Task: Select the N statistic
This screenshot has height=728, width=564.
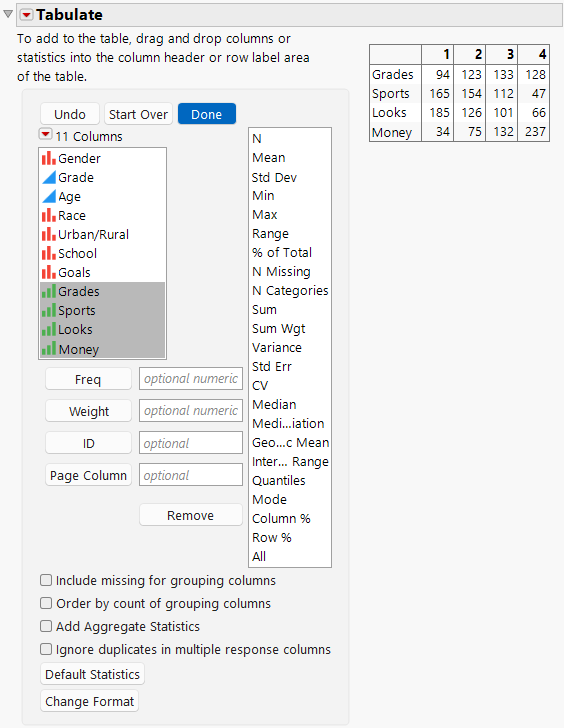Action: tap(257, 138)
